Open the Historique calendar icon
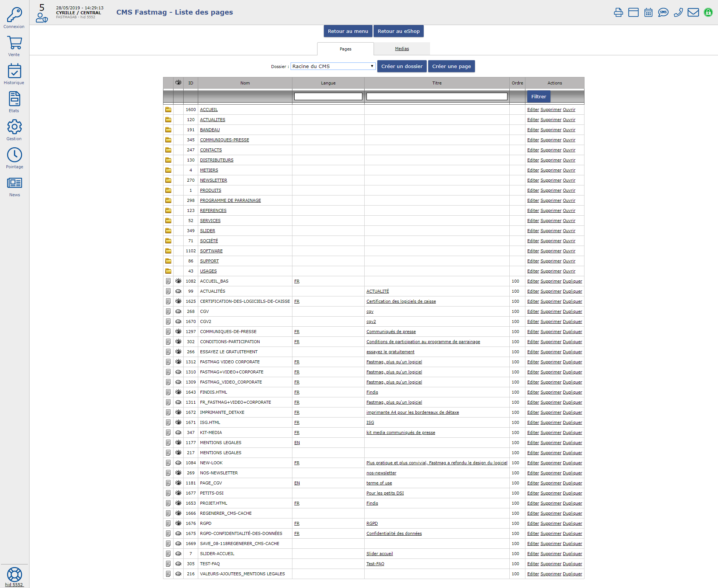Screen dimensions: 718x588 (x=14, y=71)
